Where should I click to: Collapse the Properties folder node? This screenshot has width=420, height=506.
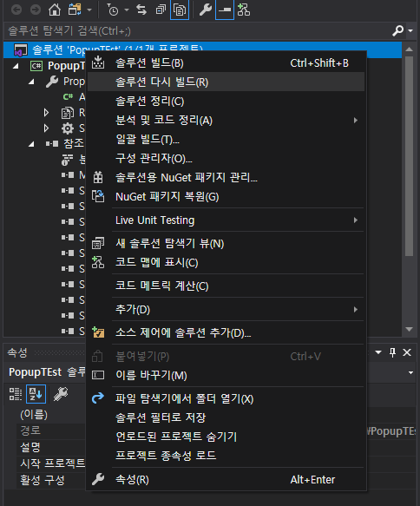point(31,82)
